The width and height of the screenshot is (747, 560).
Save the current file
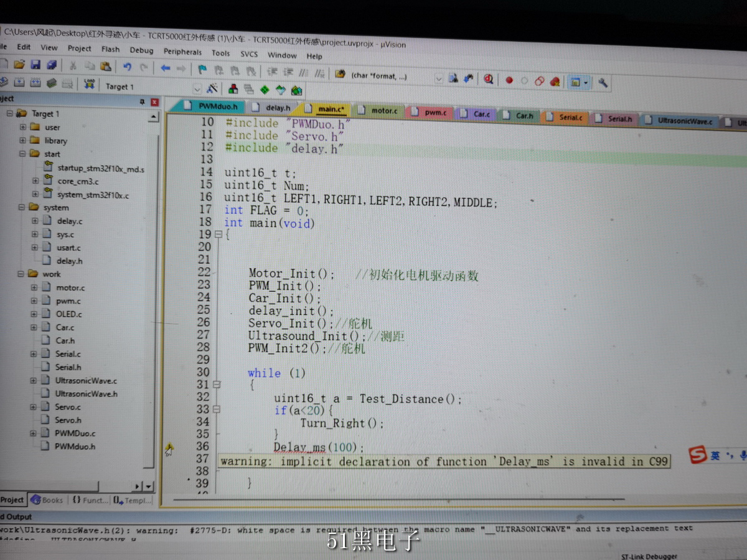pyautogui.click(x=35, y=65)
